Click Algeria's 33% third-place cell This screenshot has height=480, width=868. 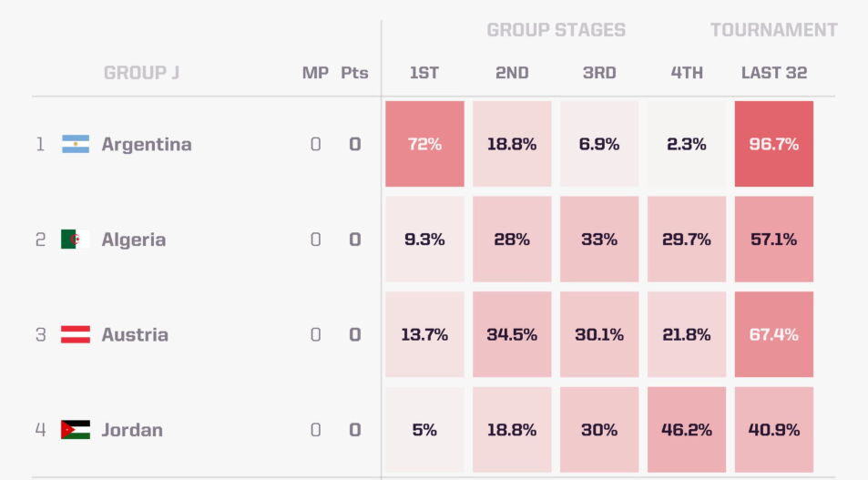tap(599, 240)
